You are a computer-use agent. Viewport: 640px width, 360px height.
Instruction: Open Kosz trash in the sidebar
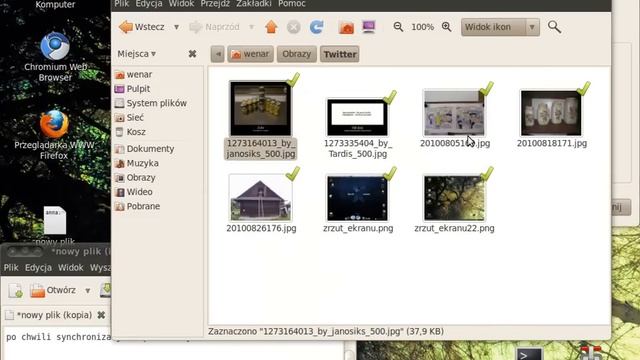[130, 132]
